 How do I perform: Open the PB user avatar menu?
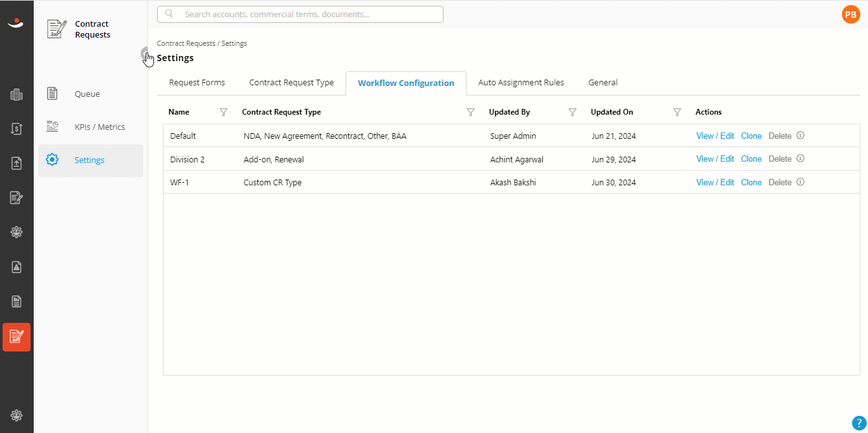[851, 14]
